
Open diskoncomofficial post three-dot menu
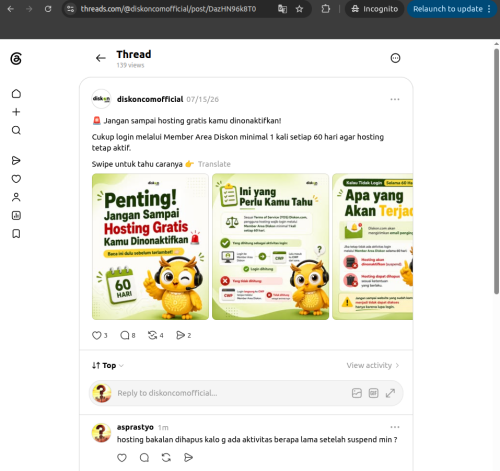395,99
